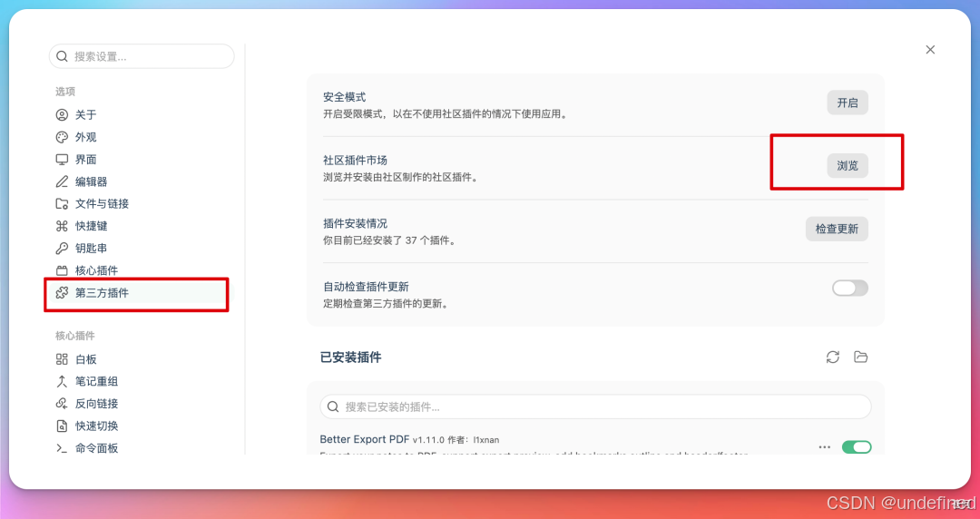Click the 浏览 button for 社区插件市场

[848, 166]
